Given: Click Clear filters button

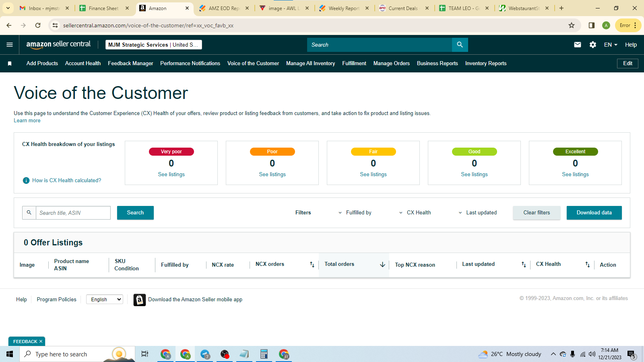Looking at the screenshot, I should click(537, 213).
